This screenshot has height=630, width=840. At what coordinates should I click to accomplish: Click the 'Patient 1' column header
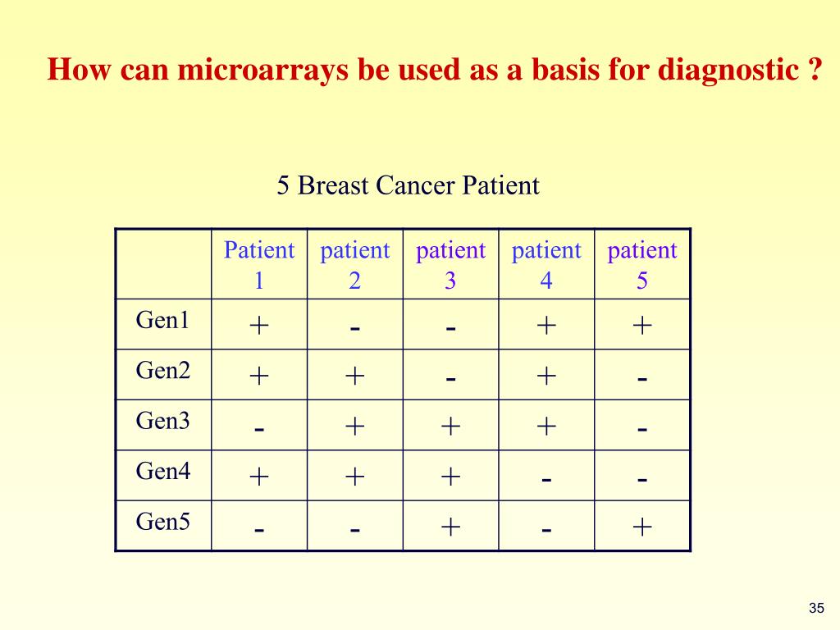point(259,264)
